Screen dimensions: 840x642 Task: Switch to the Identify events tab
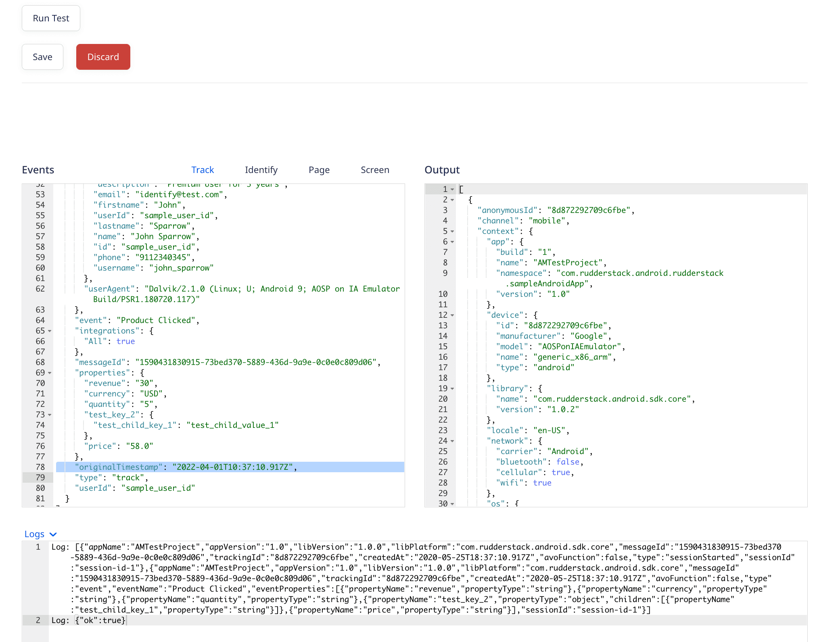tap(261, 170)
